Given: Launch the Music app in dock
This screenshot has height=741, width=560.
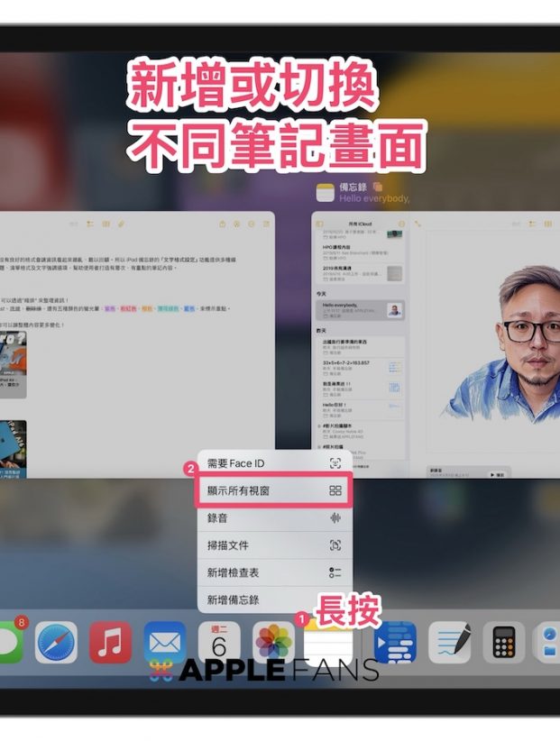Looking at the screenshot, I should [x=110, y=643].
